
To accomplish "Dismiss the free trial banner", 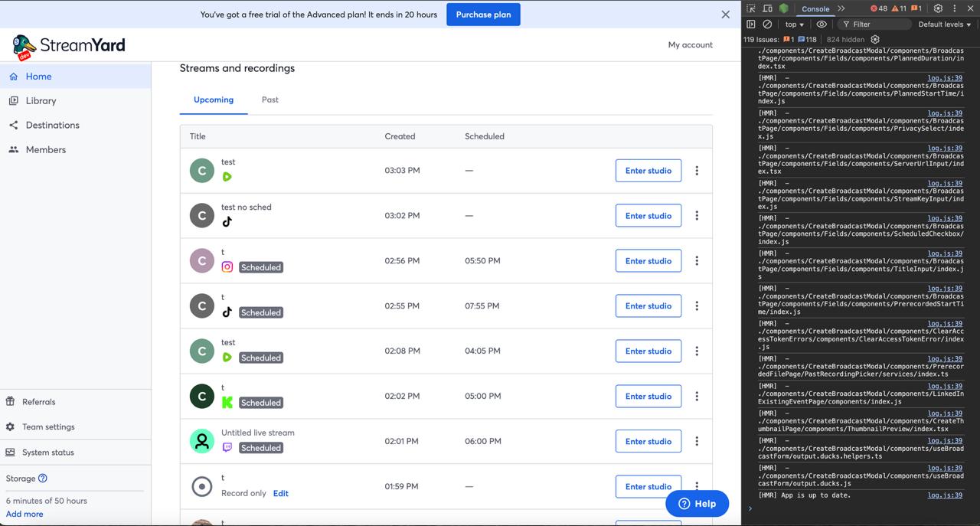I will coord(726,15).
